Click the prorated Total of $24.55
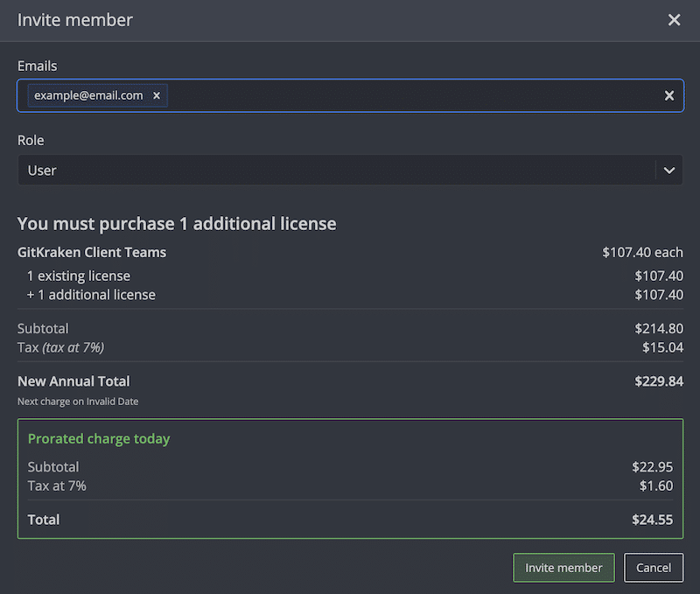 click(x=652, y=520)
